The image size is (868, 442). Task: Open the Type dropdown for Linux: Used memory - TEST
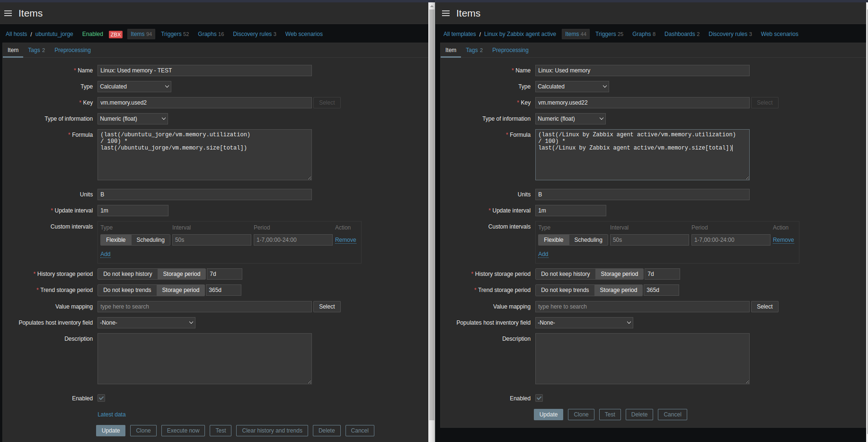coord(134,87)
